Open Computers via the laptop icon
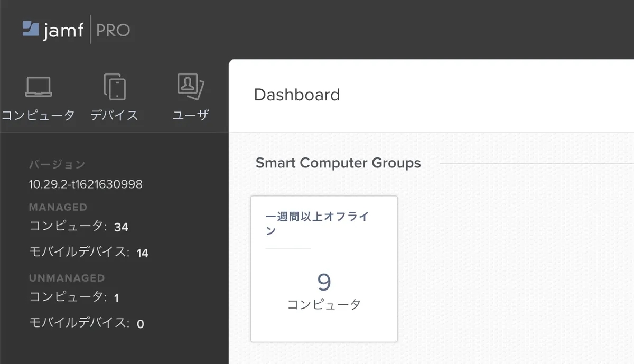 pos(38,87)
